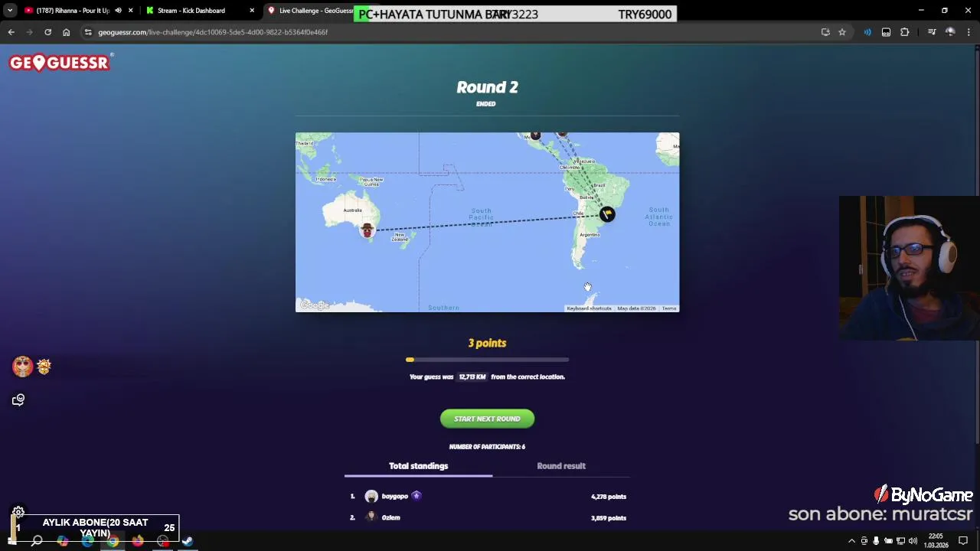Click baygapo in standings
This screenshot has width=980, height=551.
pyautogui.click(x=395, y=497)
